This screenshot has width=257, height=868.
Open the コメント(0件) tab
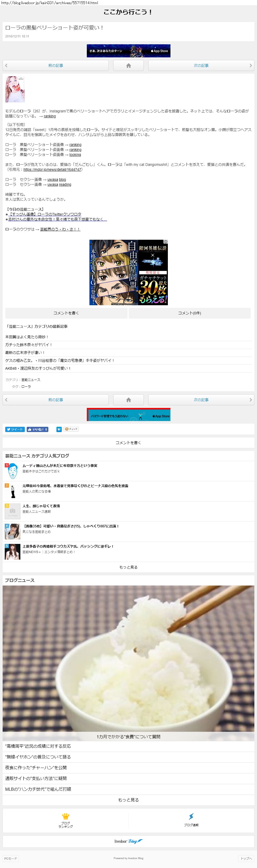pyautogui.click(x=189, y=313)
